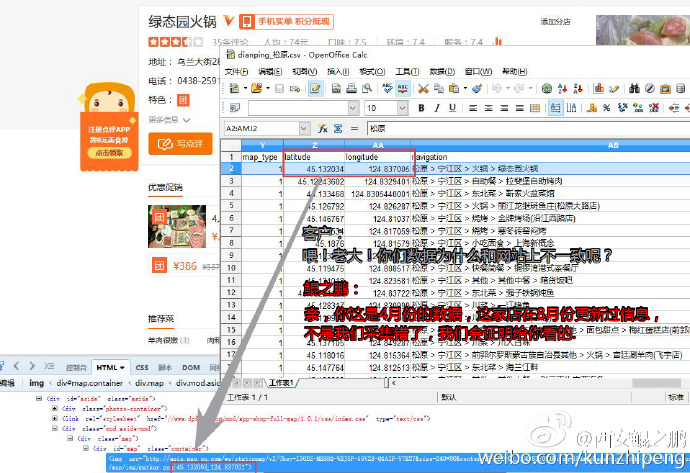Click the formula input line showing 松原
The height and width of the screenshot is (473, 690).
click(x=528, y=128)
